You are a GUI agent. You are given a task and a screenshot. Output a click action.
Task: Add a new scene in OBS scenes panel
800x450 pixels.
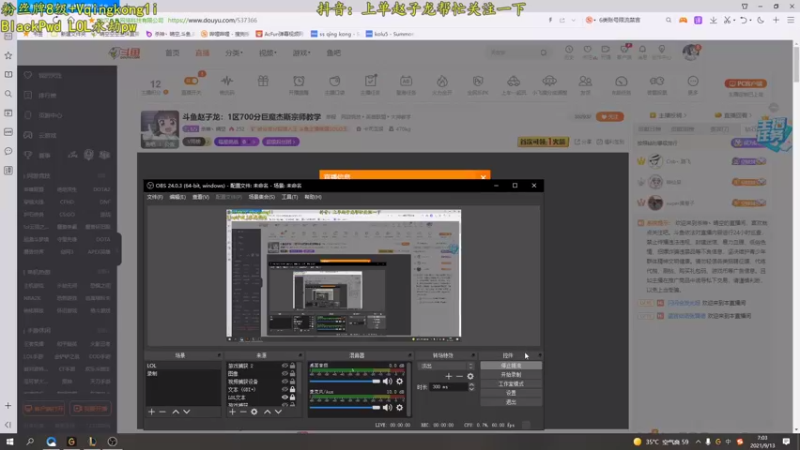(x=152, y=412)
